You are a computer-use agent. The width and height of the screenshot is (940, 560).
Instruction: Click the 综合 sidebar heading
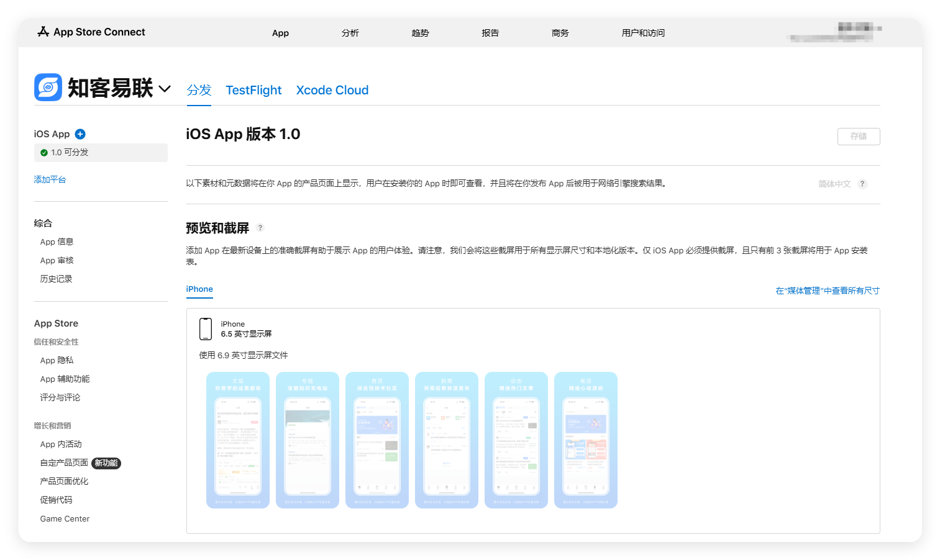43,224
